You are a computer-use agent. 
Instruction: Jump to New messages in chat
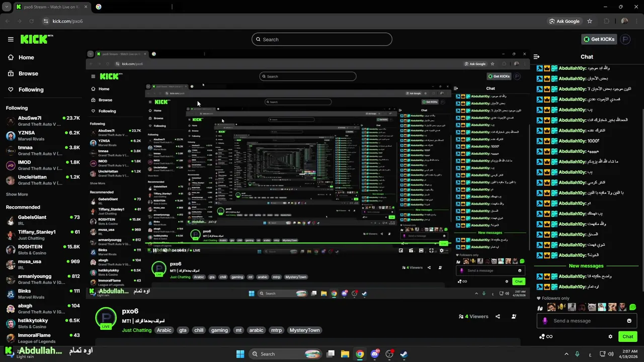pyautogui.click(x=586, y=265)
